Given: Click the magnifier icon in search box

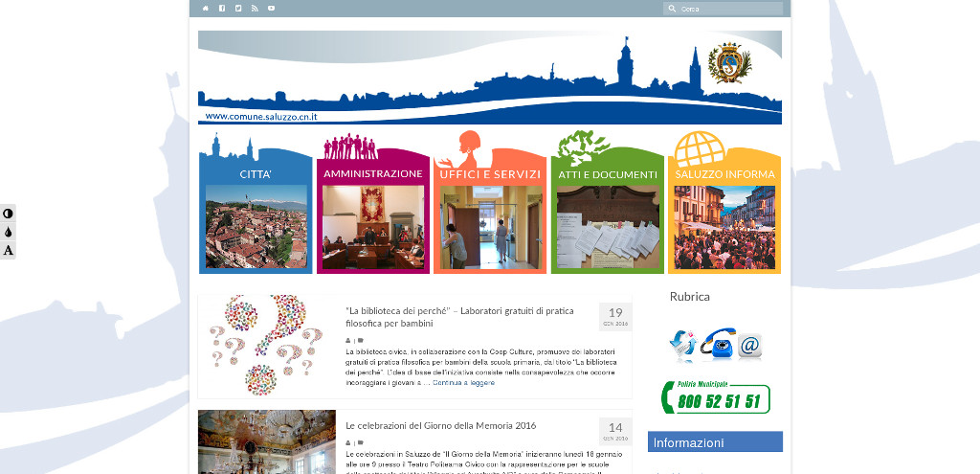Looking at the screenshot, I should [672, 9].
